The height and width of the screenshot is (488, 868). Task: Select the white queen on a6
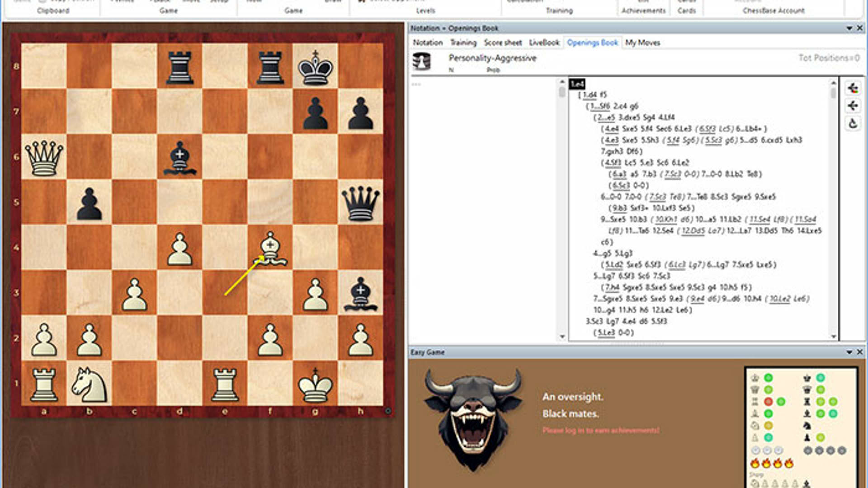pos(44,157)
